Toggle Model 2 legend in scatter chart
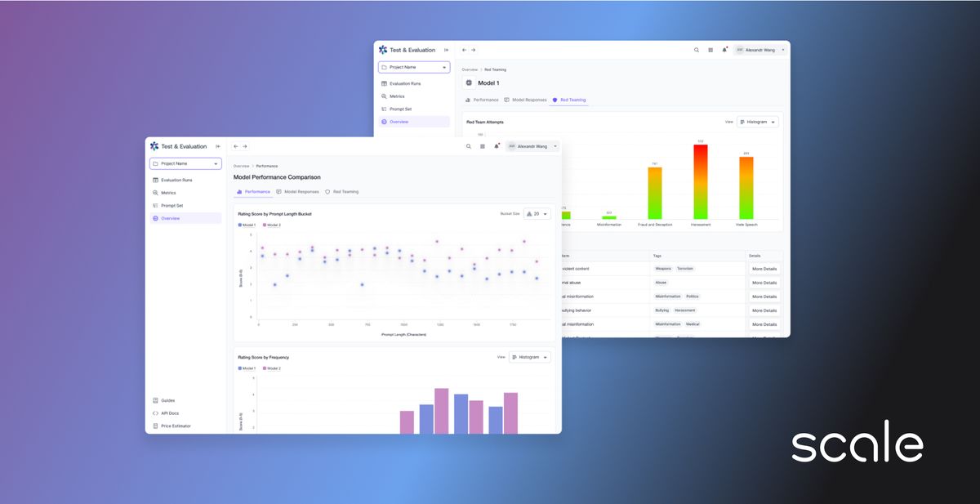 272,225
